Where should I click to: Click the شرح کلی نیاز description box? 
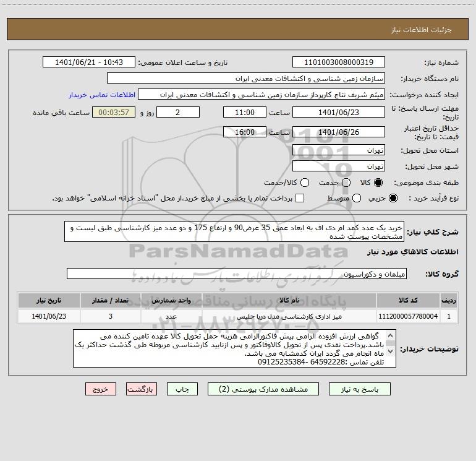[x=234, y=231]
